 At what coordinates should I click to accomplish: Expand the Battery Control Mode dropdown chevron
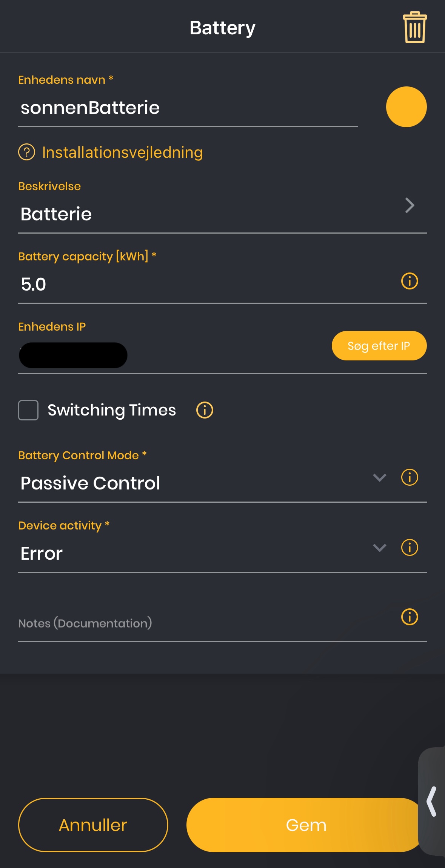tap(379, 478)
